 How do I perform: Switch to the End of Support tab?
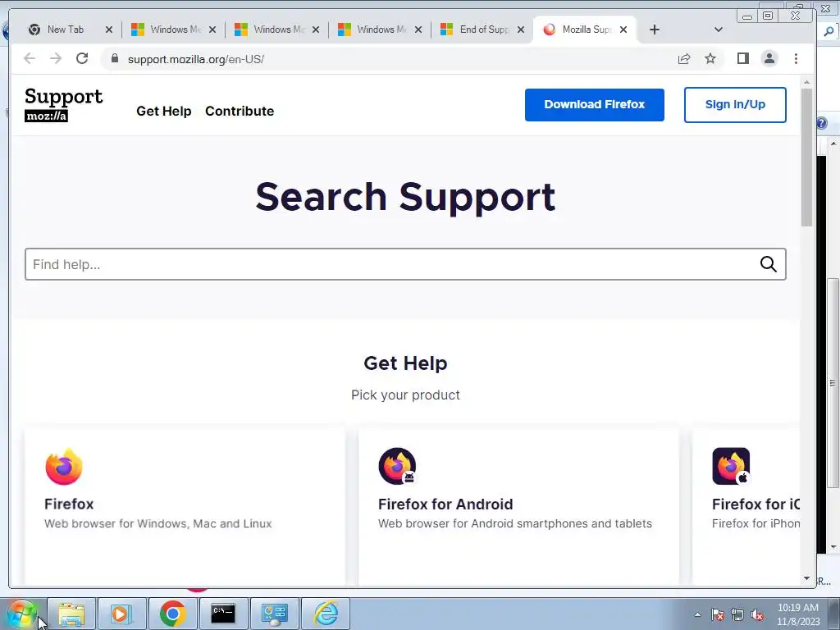click(x=484, y=30)
